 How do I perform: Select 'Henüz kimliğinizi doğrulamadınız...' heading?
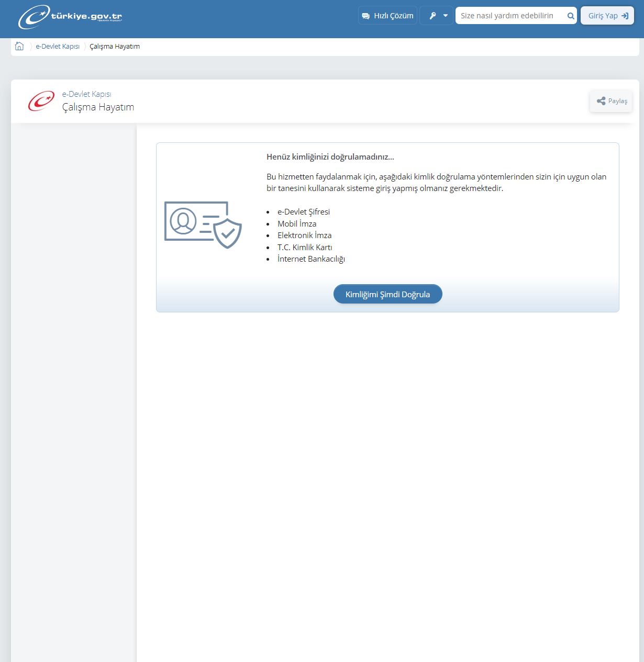point(330,157)
